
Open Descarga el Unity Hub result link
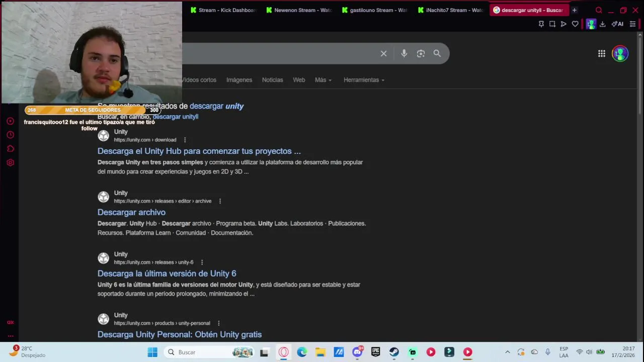(x=199, y=151)
